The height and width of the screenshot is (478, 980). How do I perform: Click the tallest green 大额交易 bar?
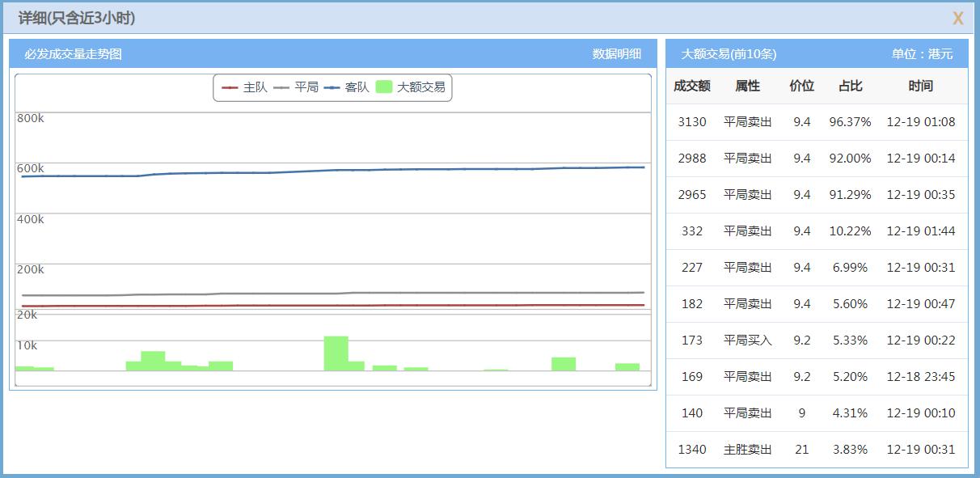[336, 352]
